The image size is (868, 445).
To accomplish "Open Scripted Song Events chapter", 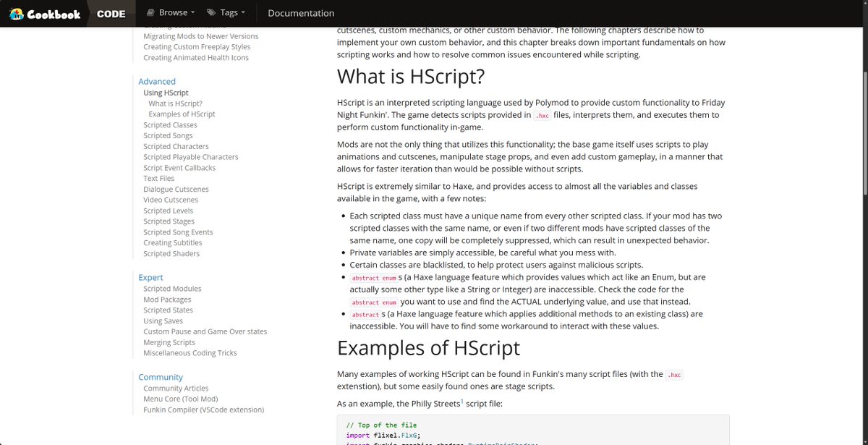I will 178,232.
